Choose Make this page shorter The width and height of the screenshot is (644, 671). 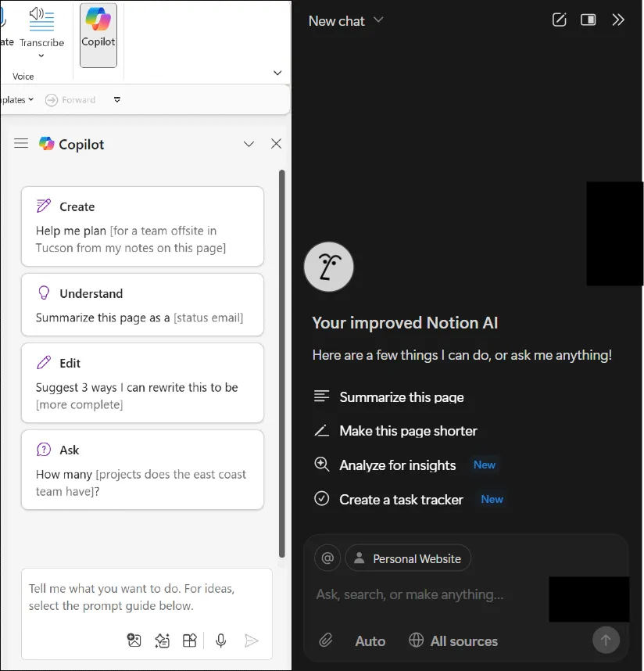coord(395,430)
